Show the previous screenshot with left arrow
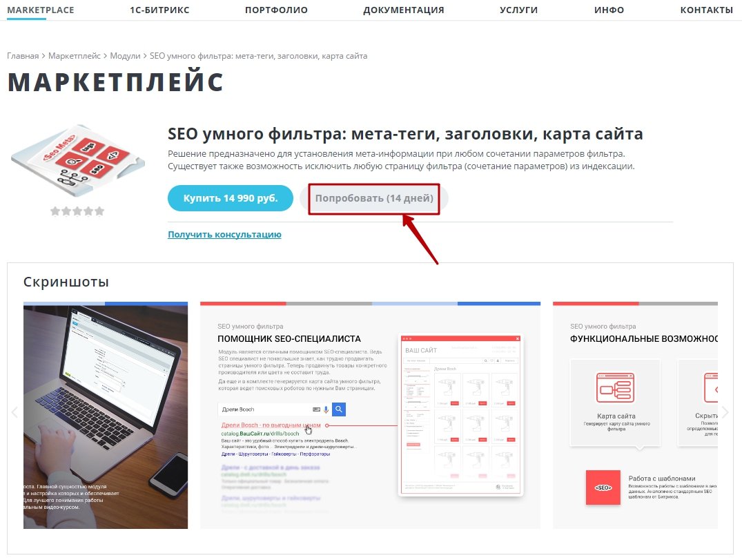The width and height of the screenshot is (742, 560). [14, 412]
